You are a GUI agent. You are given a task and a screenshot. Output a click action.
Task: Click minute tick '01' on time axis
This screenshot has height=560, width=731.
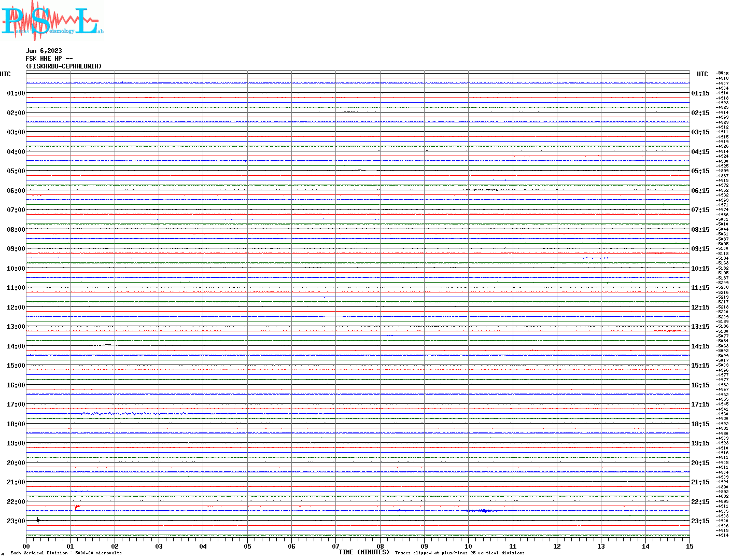tap(71, 546)
